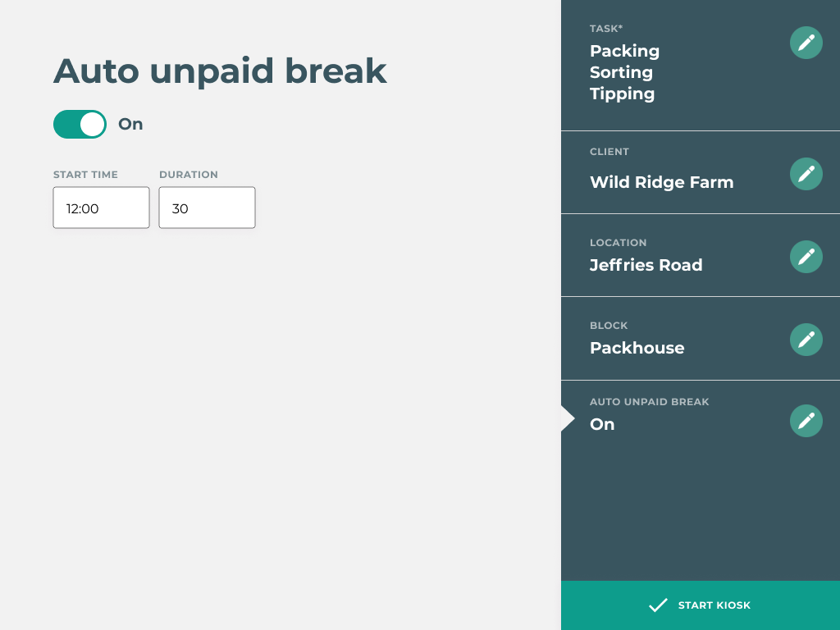Edit the Client with its pencil icon
The width and height of the screenshot is (840, 630).
pyautogui.click(x=806, y=174)
